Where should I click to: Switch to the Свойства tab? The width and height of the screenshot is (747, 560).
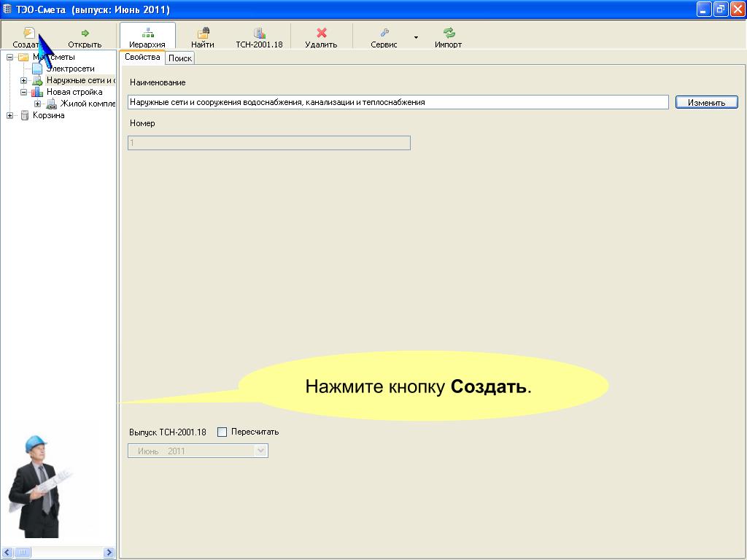coord(142,57)
